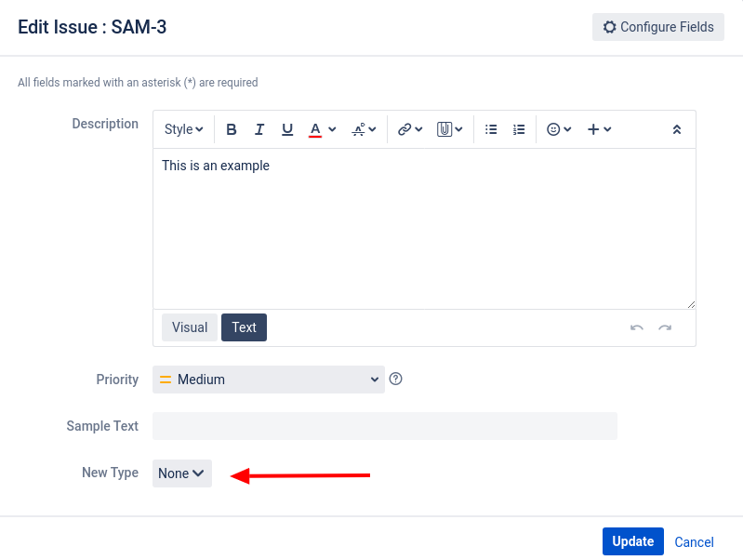Switch to the Text editor tab
Viewport: 743px width, 560px height.
coord(244,327)
